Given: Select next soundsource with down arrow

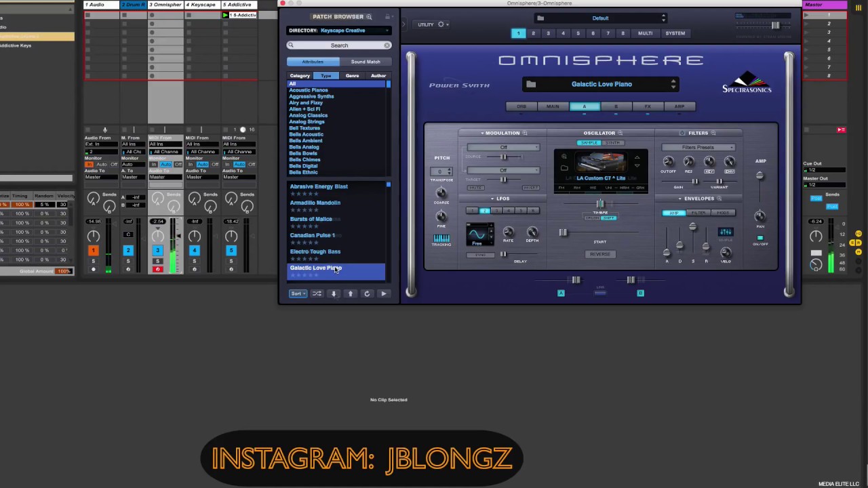Looking at the screenshot, I should (x=637, y=165).
